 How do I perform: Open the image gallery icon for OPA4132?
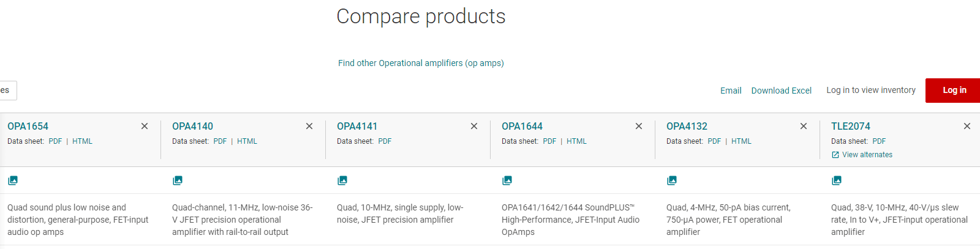tap(672, 180)
